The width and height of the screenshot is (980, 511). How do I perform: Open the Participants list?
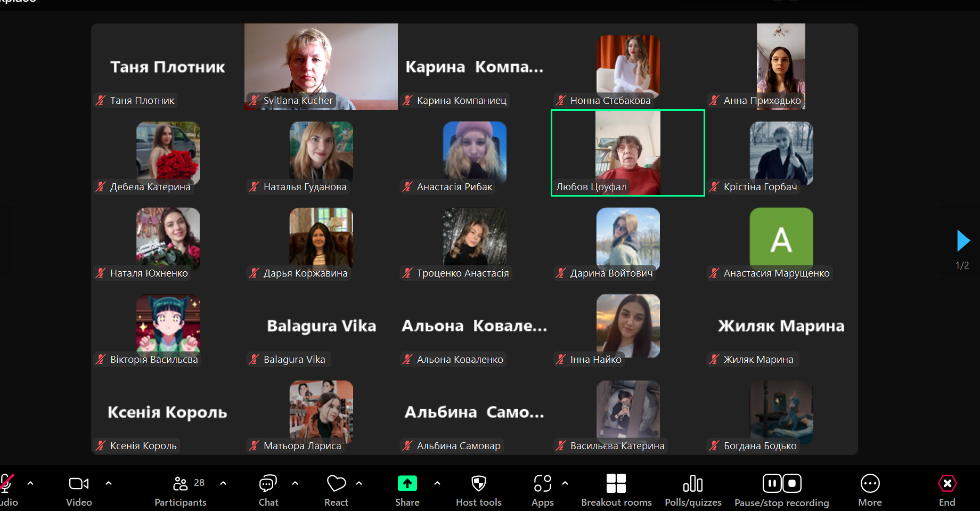coord(181,490)
